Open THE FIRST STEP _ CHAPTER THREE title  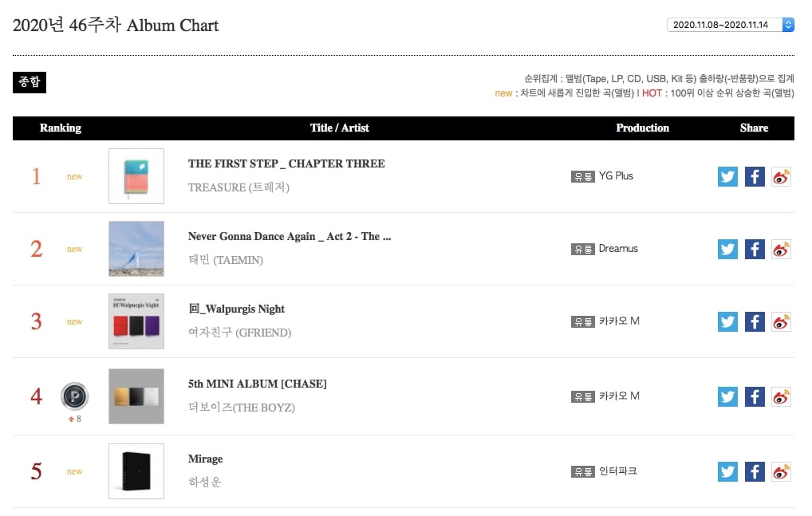click(286, 163)
